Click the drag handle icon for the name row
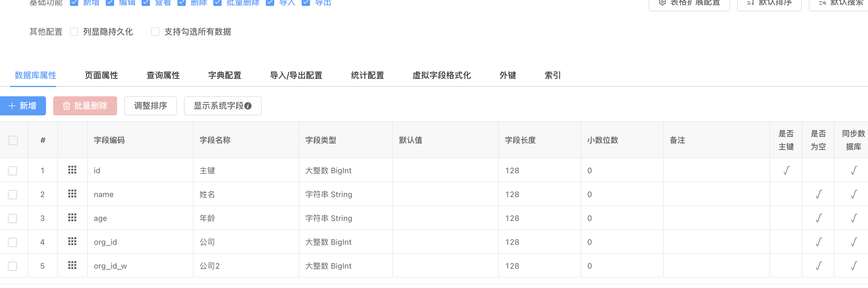868x288 pixels. click(72, 194)
